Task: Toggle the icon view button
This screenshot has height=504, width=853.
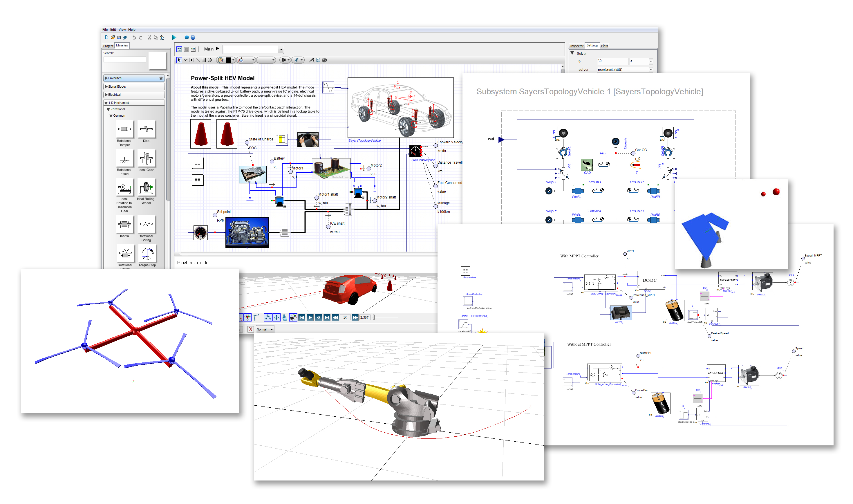Action: 187,49
